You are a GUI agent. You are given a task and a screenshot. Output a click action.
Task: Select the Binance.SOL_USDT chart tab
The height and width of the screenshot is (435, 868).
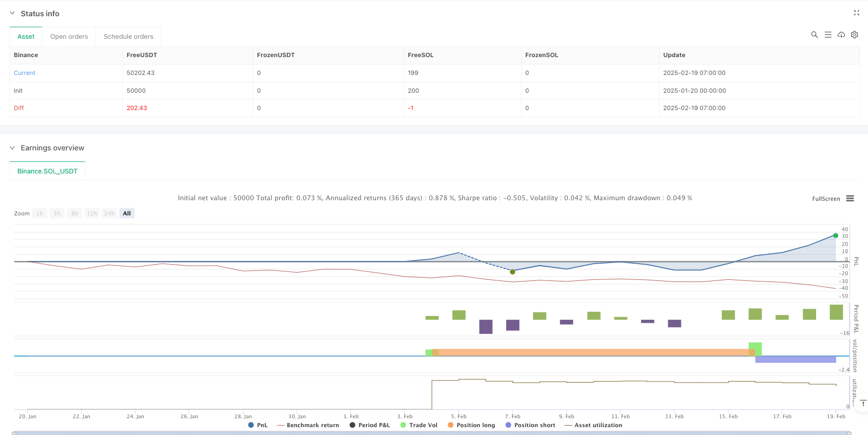click(x=47, y=171)
